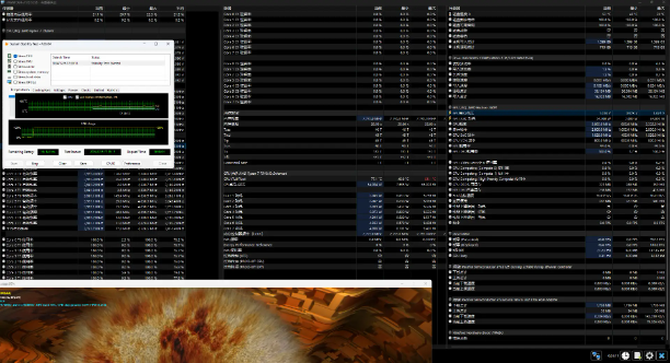The width and height of the screenshot is (670, 363).
Task: Click the Stop button in the stability test
Action: pos(35,164)
